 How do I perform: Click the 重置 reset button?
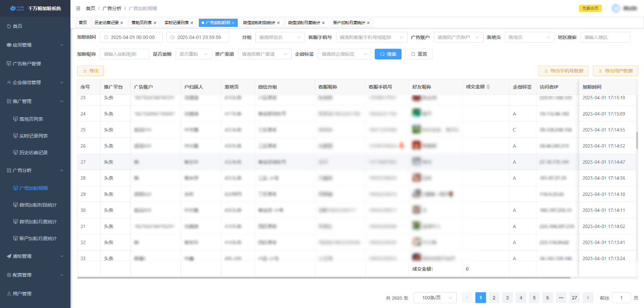pos(419,54)
